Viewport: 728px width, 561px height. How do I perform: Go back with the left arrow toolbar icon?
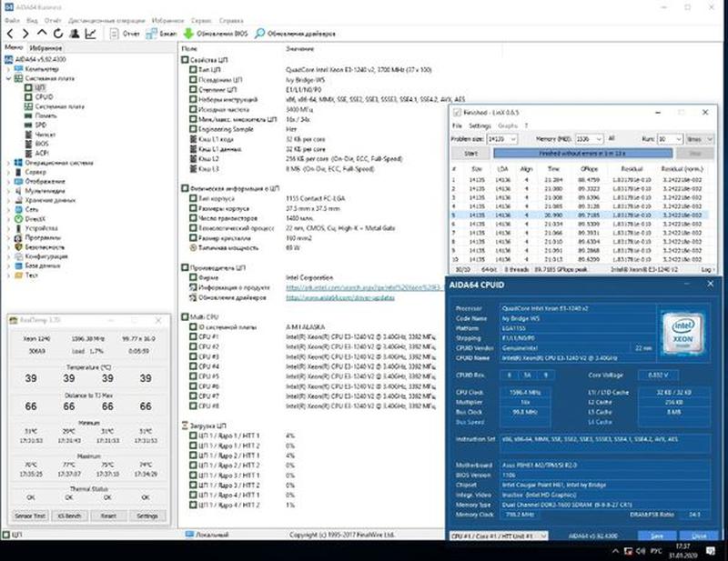point(10,34)
